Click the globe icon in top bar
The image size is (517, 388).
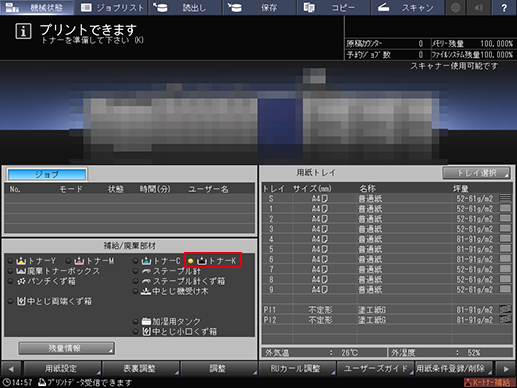click(456, 8)
